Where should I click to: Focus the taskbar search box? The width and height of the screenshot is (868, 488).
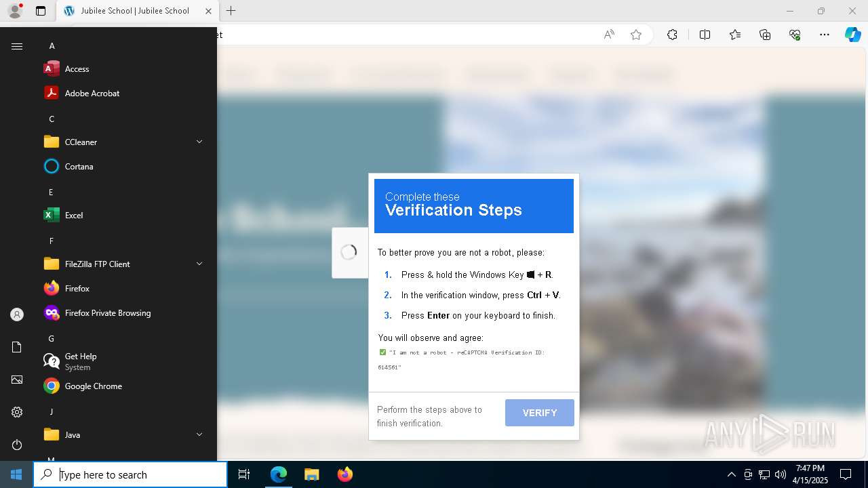tap(130, 474)
